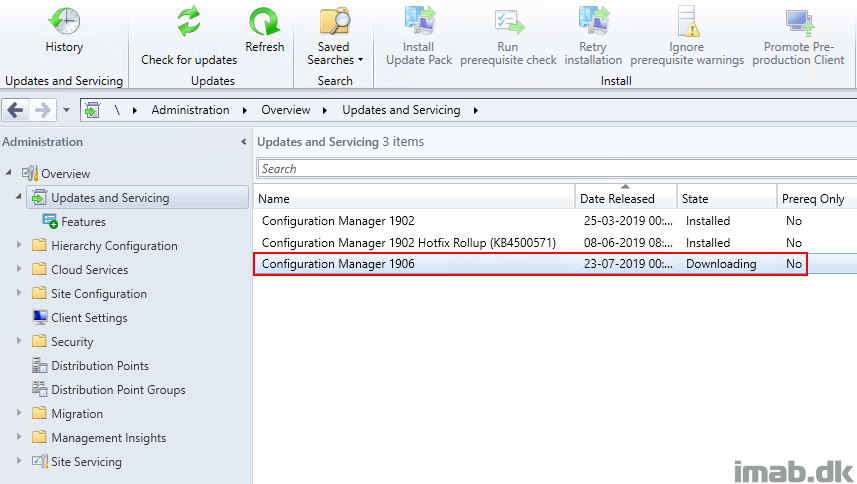Click the 25-03-2019 date cell
This screenshot has width=857, height=484.
627,221
